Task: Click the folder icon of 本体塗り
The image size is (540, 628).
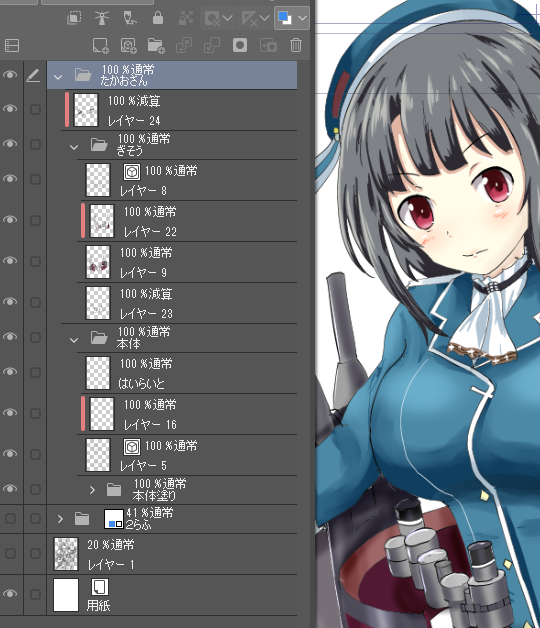Action: pyautogui.click(x=114, y=489)
